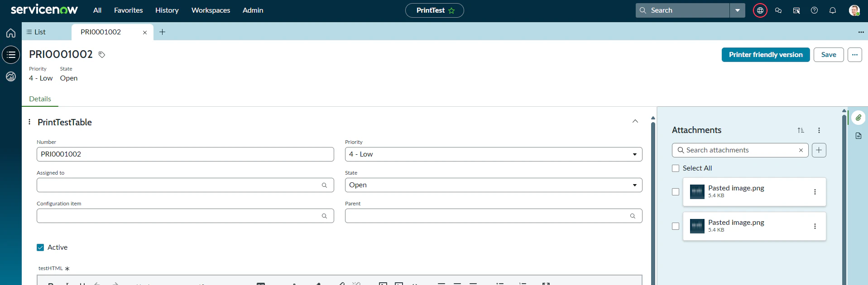The height and width of the screenshot is (285, 868).
Task: Toggle the Active checkbox
Action: [40, 247]
